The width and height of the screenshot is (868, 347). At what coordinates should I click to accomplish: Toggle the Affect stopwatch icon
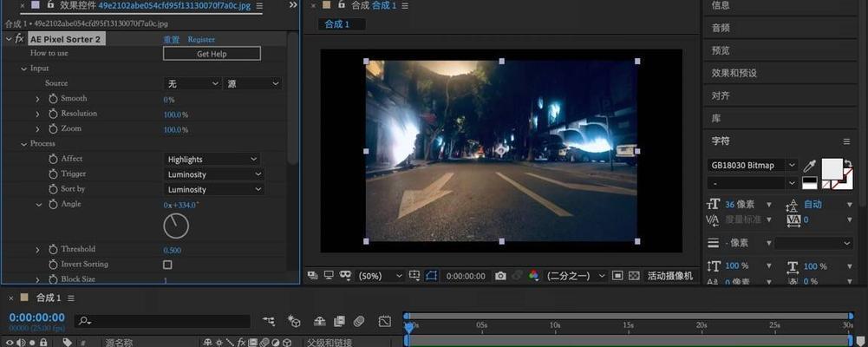[53, 159]
